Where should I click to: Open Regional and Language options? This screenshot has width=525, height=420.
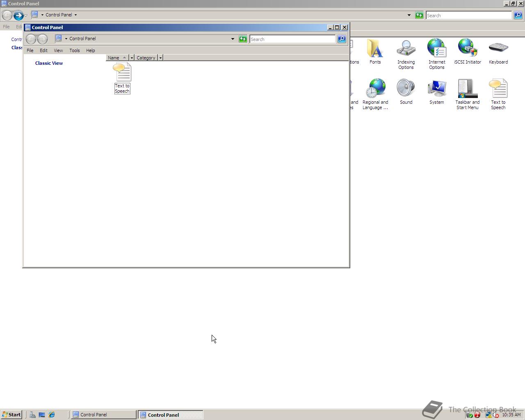pyautogui.click(x=375, y=94)
